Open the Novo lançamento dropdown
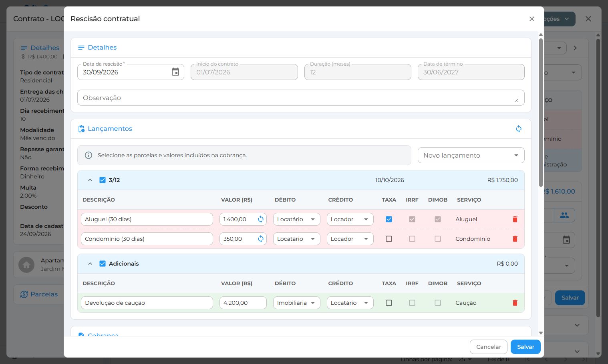Image resolution: width=608 pixels, height=364 pixels. (471, 155)
